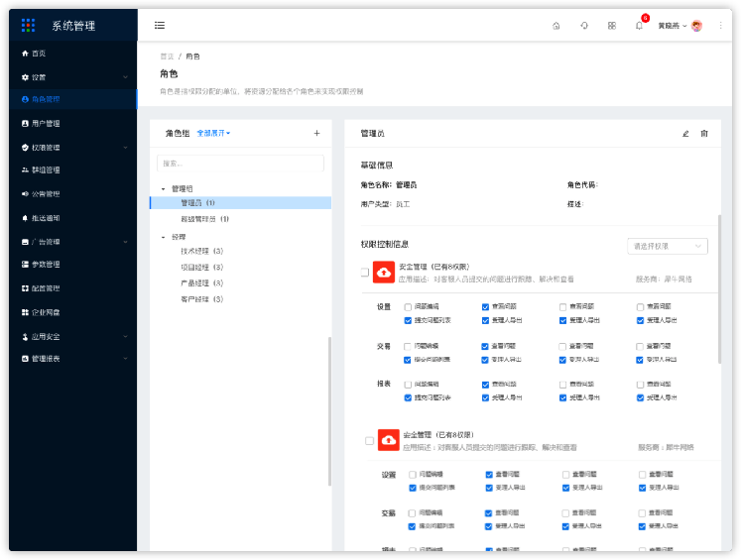Open the vertical three-dot more menu
Screen dimensions: 742x560
point(720,26)
